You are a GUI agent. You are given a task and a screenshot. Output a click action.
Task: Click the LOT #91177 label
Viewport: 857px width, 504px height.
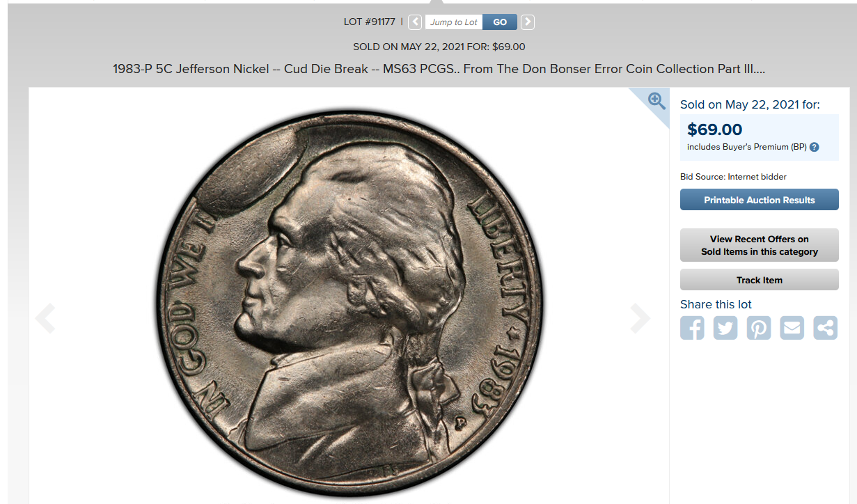[370, 22]
